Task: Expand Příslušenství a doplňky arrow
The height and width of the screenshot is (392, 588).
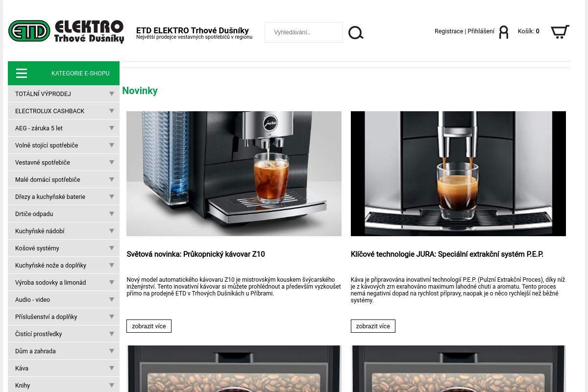Action: tap(112, 317)
